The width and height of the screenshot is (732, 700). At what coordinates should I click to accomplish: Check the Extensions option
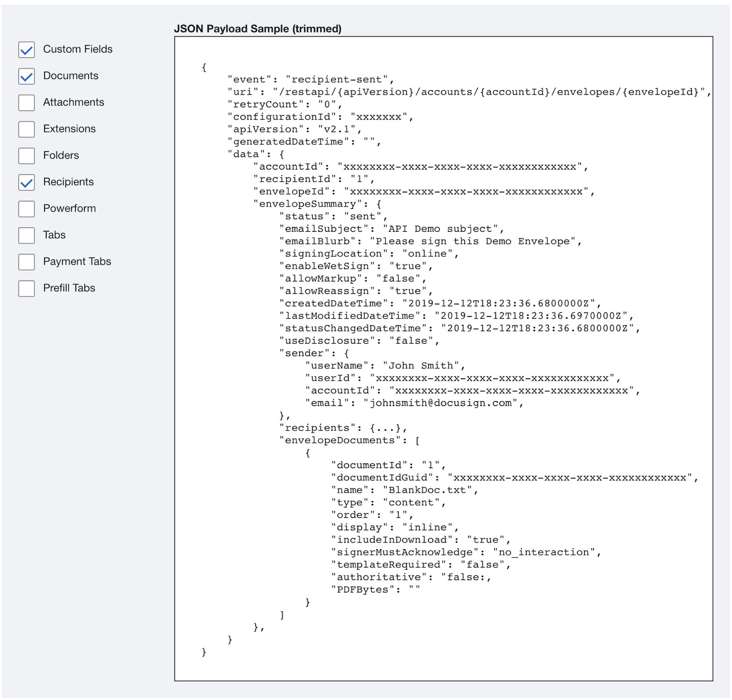pyautogui.click(x=26, y=129)
